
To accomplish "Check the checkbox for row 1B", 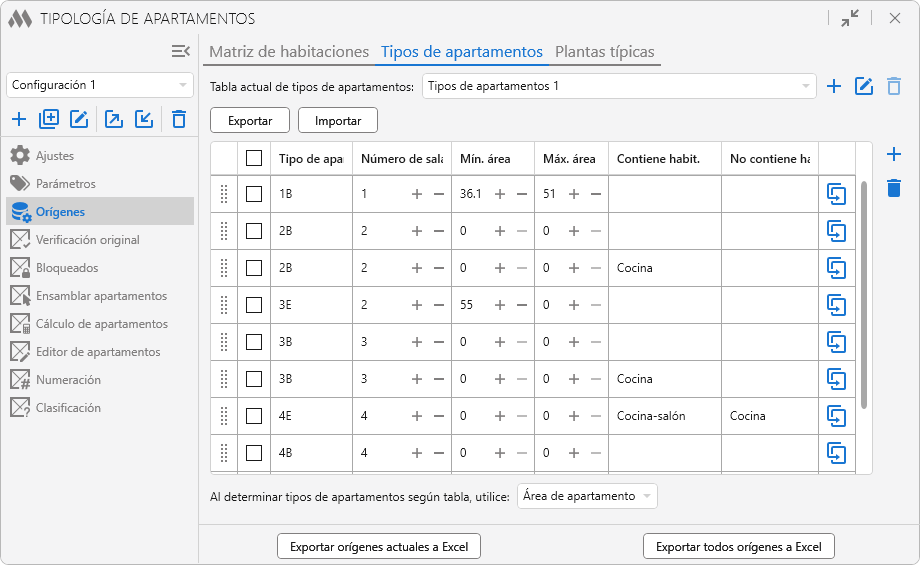I will (x=254, y=194).
